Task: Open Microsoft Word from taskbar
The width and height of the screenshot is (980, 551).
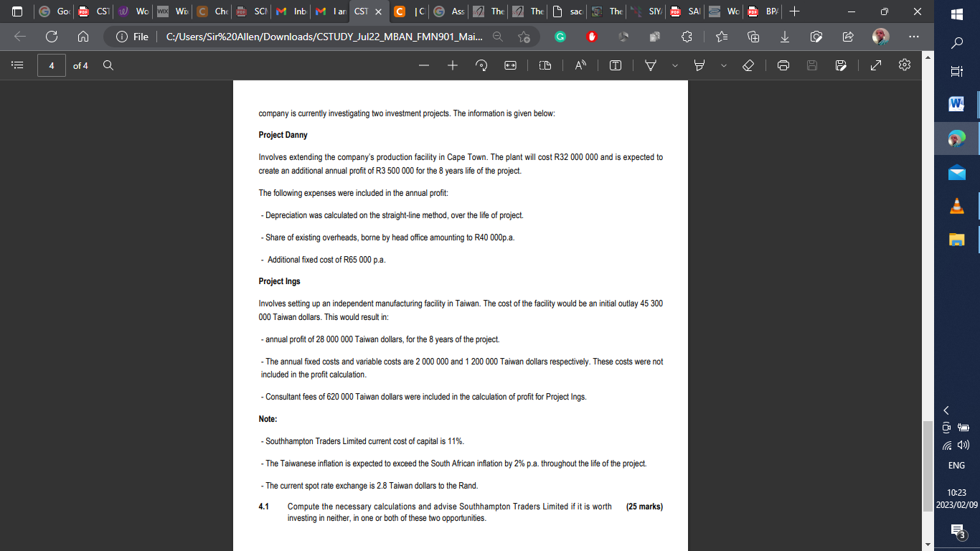Action: tap(956, 105)
